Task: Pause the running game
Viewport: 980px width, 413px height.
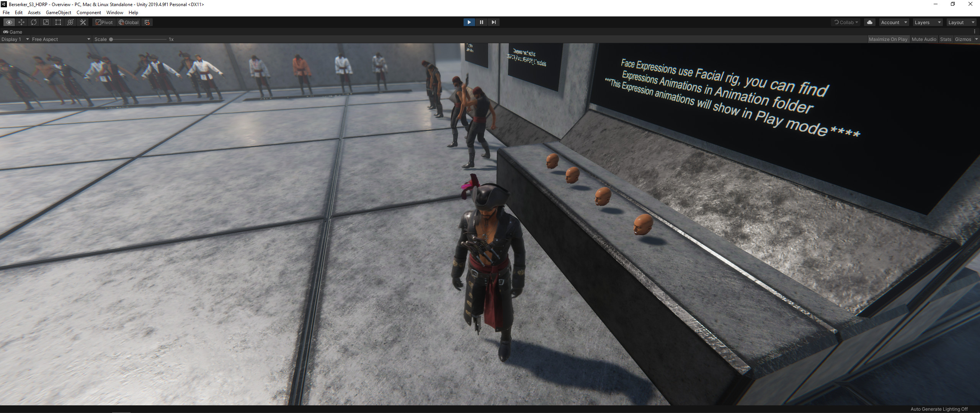Action: 481,22
